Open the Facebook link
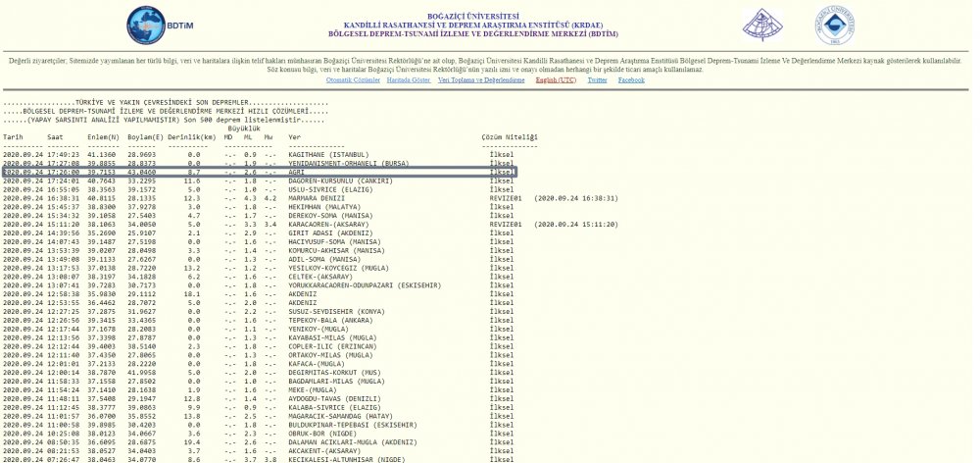This screenshot has height=463, width=980. pyautogui.click(x=631, y=79)
